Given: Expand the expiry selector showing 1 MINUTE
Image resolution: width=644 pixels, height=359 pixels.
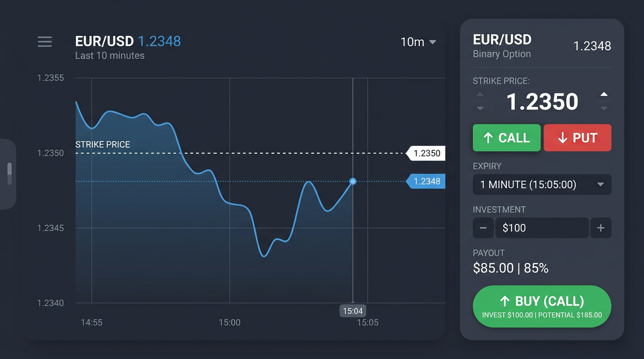Looking at the screenshot, I should 542,184.
